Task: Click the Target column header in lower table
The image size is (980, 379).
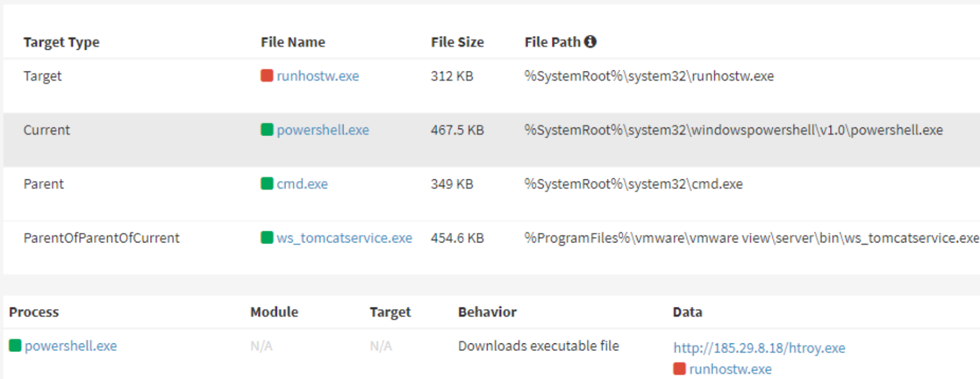Action: tap(390, 312)
